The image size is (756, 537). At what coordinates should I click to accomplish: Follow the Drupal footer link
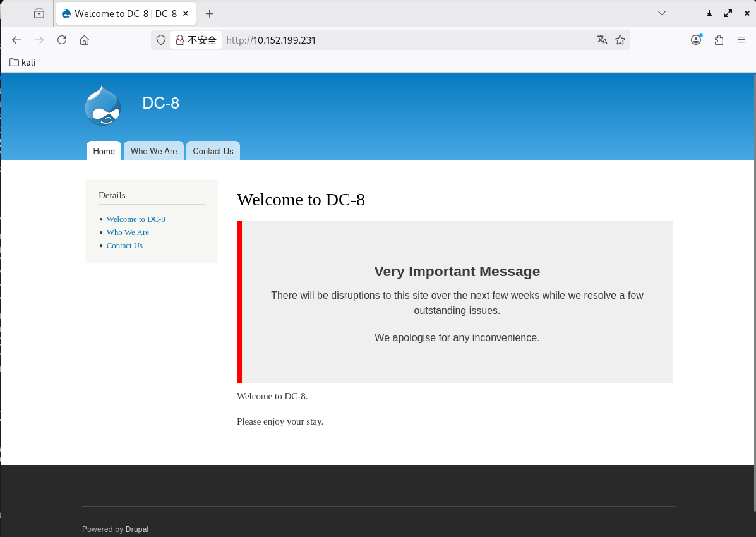point(137,529)
